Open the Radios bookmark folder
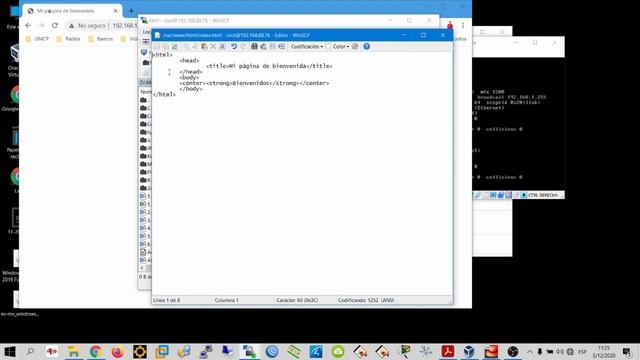640x360 pixels. coord(68,39)
